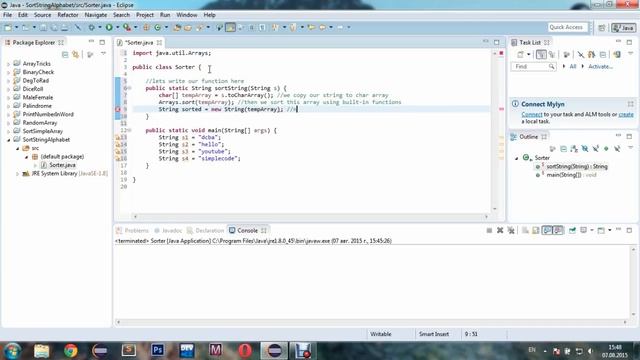
Task: Toggle the Categorized presentation button in Task List
Action: coord(541,54)
